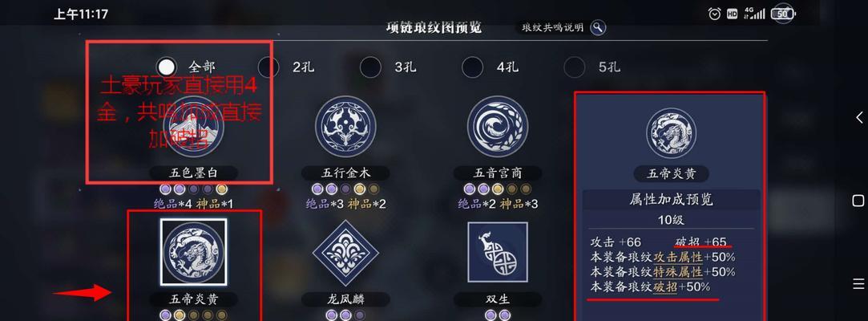Select the 五音宫商 wave pattern icon
Screen dimensions: 868x321
[498, 126]
